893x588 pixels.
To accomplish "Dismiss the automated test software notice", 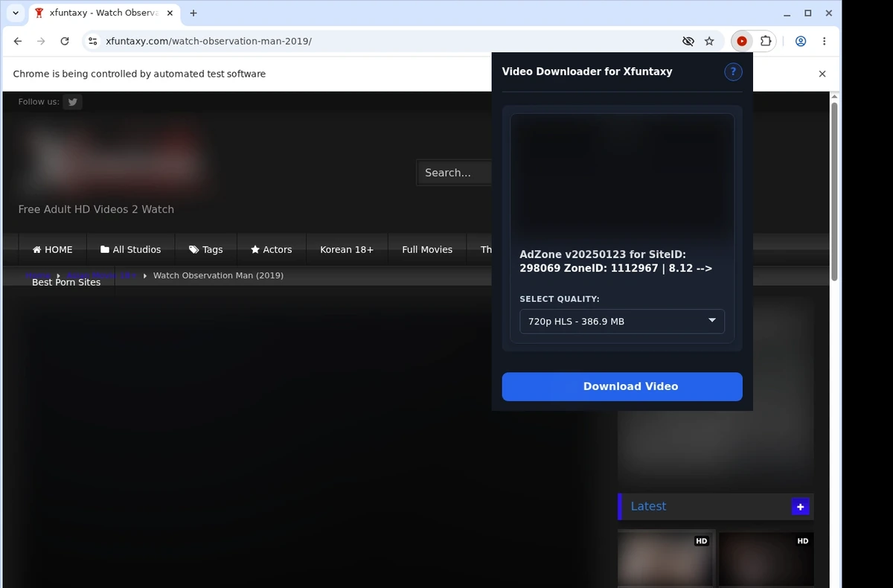I will [x=822, y=74].
